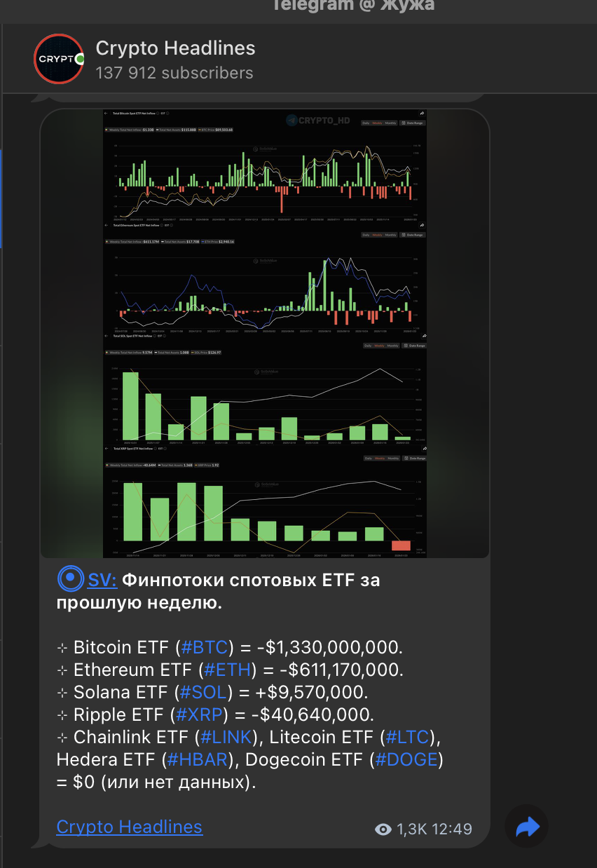The width and height of the screenshot is (597, 868).
Task: Open the #SOL hashtag
Action: pos(204,692)
